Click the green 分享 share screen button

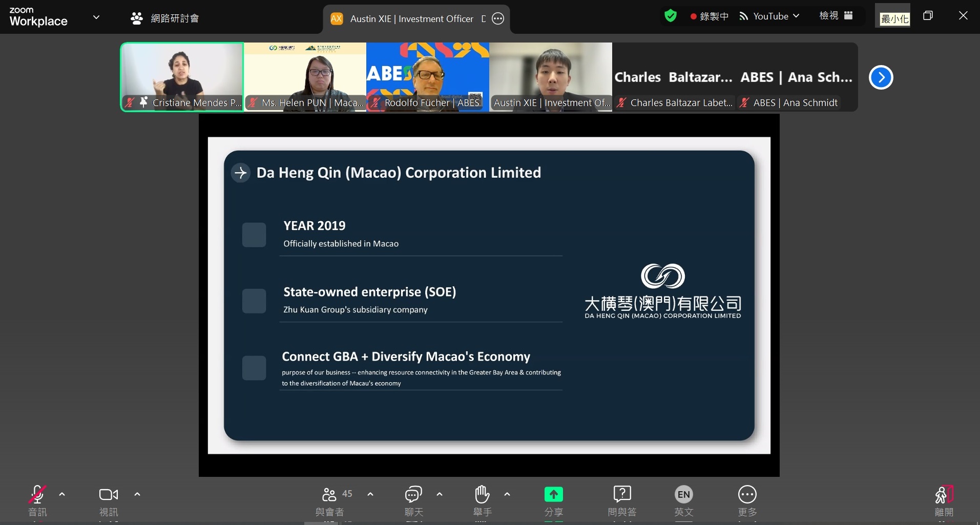[x=554, y=500]
